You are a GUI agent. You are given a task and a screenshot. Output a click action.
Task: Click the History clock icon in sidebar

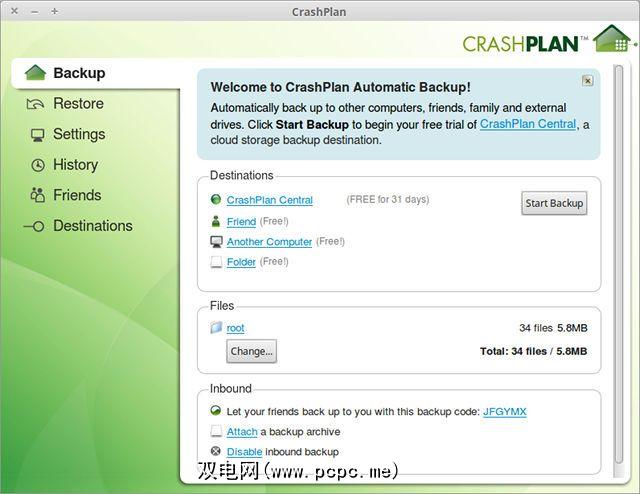[38, 165]
